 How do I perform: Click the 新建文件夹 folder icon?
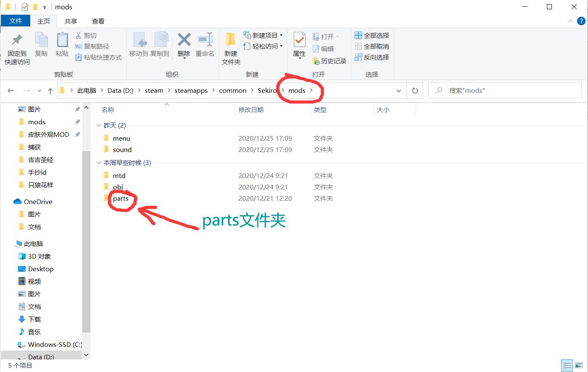coord(230,40)
